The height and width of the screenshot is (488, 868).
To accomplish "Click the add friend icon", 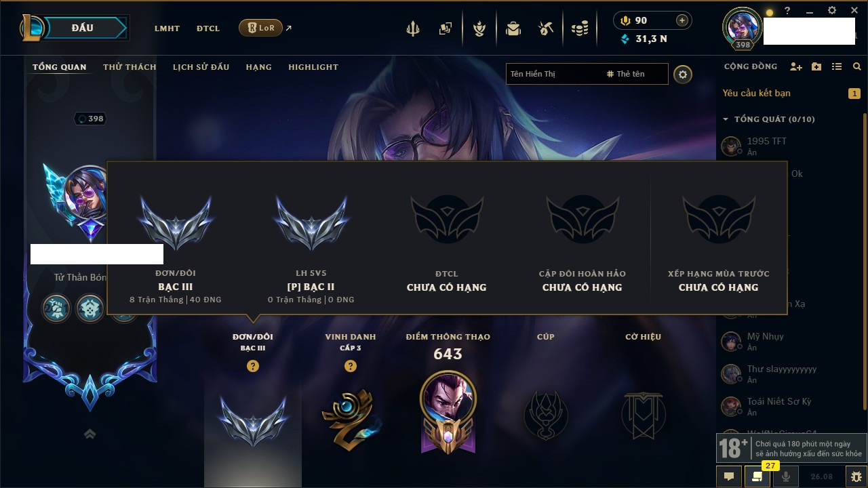I will click(x=796, y=66).
